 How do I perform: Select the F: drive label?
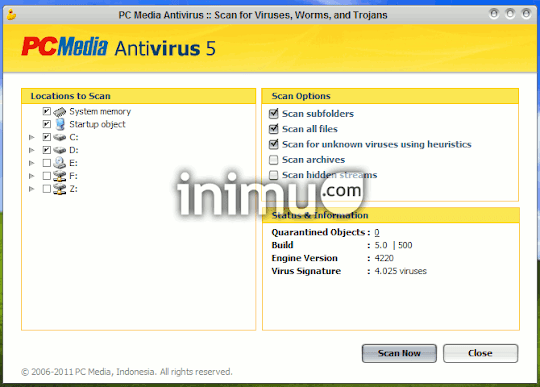point(73,176)
